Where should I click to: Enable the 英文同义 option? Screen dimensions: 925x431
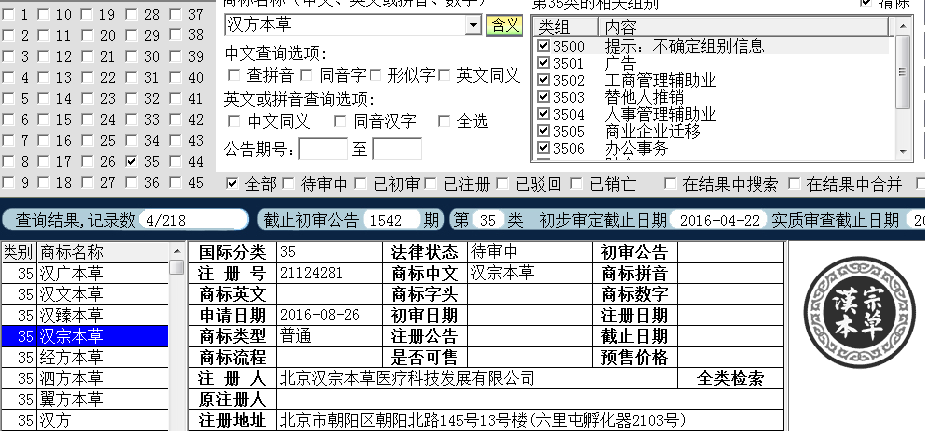coord(444,75)
